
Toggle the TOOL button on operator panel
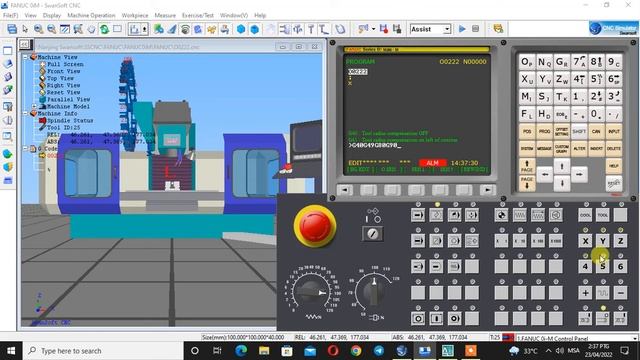pyautogui.click(x=603, y=215)
